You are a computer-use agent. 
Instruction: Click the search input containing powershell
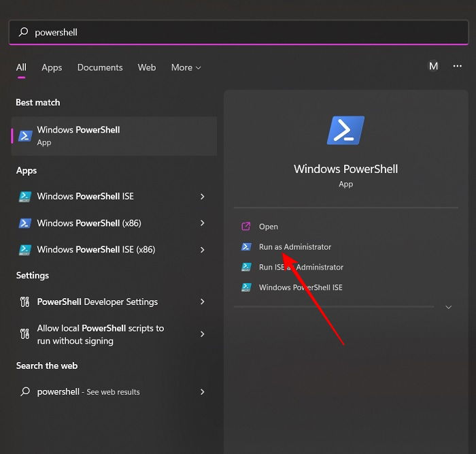pyautogui.click(x=239, y=32)
